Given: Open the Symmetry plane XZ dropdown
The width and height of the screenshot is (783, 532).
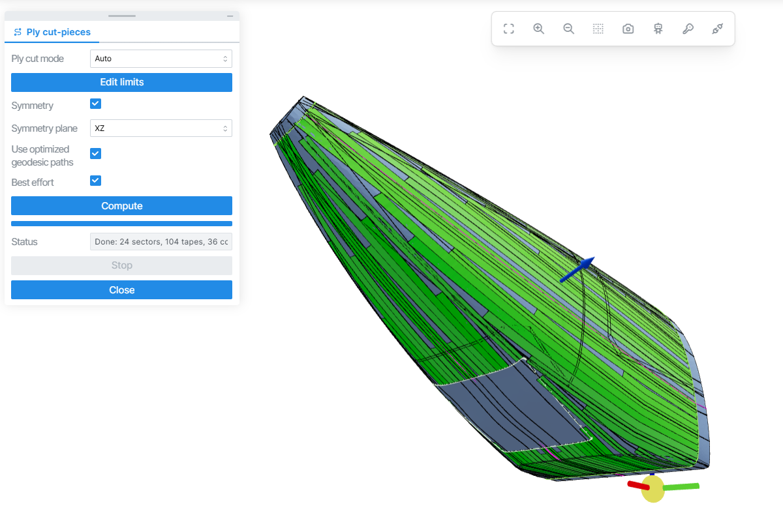Looking at the screenshot, I should [x=161, y=128].
